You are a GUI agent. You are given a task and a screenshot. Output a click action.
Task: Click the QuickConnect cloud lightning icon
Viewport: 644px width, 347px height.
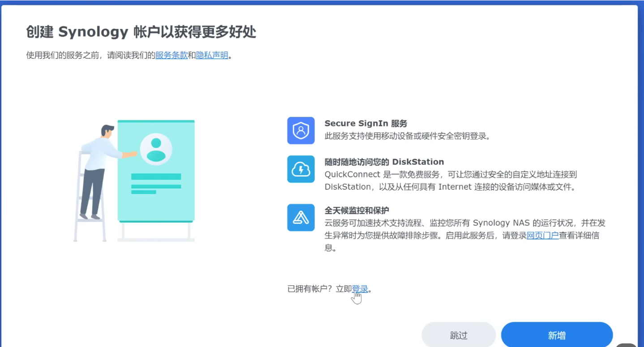click(301, 169)
